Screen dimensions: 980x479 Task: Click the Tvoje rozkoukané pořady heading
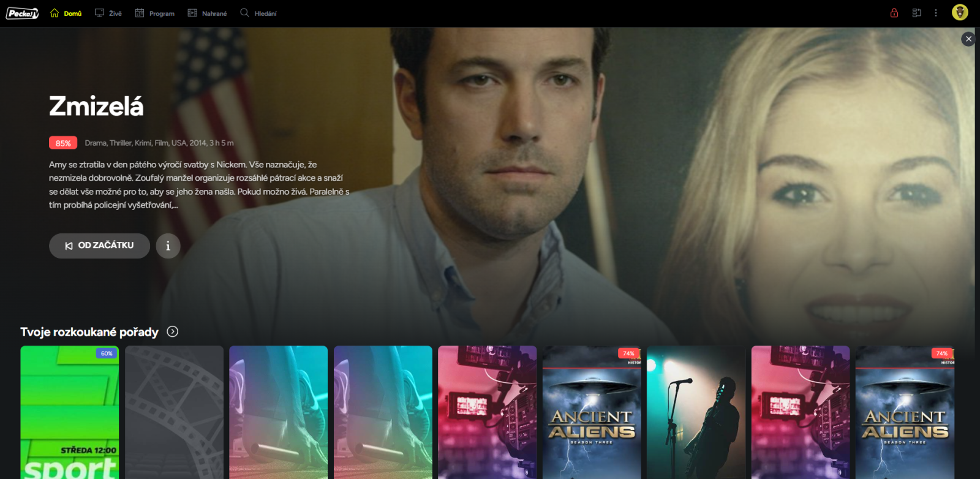tap(89, 332)
